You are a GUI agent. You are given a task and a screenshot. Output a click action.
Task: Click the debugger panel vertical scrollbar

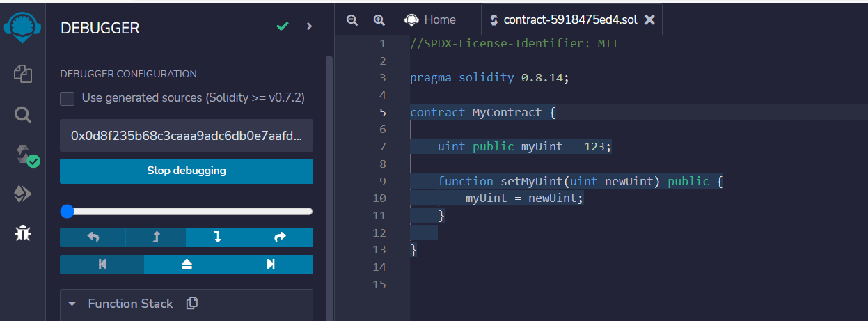pos(329,188)
